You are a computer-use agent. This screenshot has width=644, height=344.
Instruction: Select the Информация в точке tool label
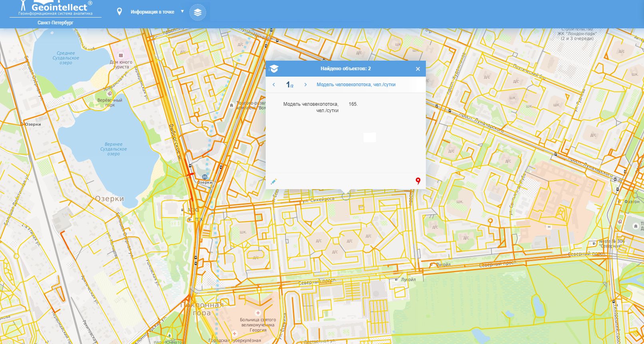click(152, 12)
